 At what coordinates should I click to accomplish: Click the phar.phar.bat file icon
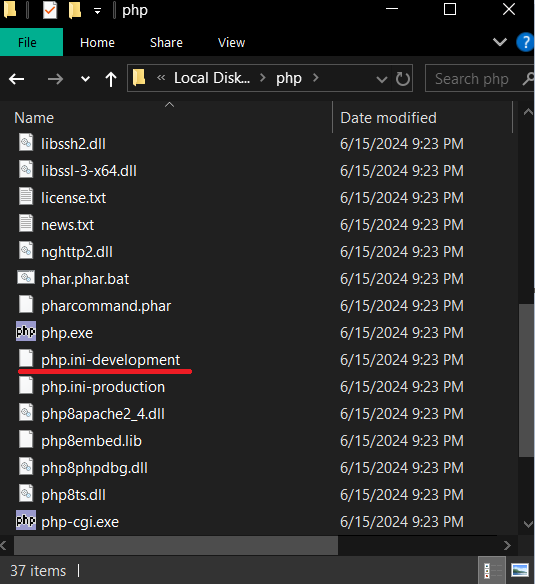[26, 278]
